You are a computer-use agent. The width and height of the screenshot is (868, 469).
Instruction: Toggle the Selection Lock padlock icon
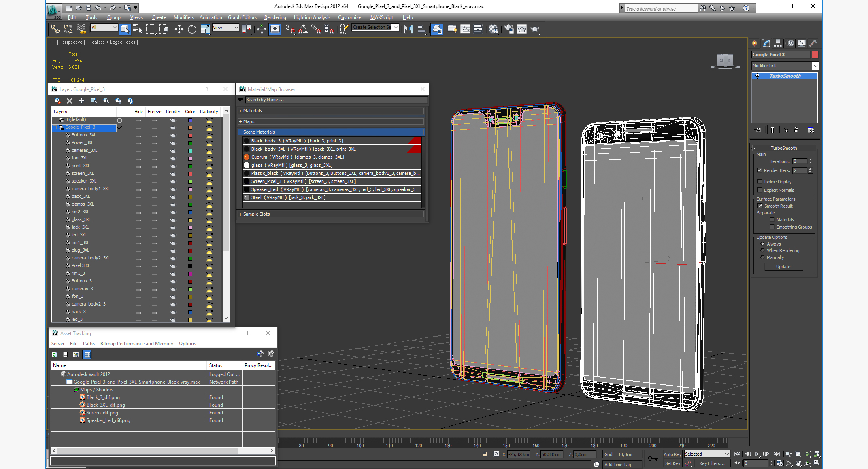[x=485, y=454]
